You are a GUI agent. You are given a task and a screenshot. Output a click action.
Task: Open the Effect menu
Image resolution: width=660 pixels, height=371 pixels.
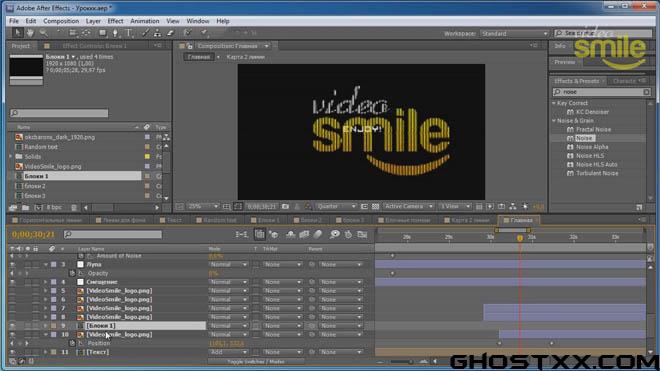115,21
